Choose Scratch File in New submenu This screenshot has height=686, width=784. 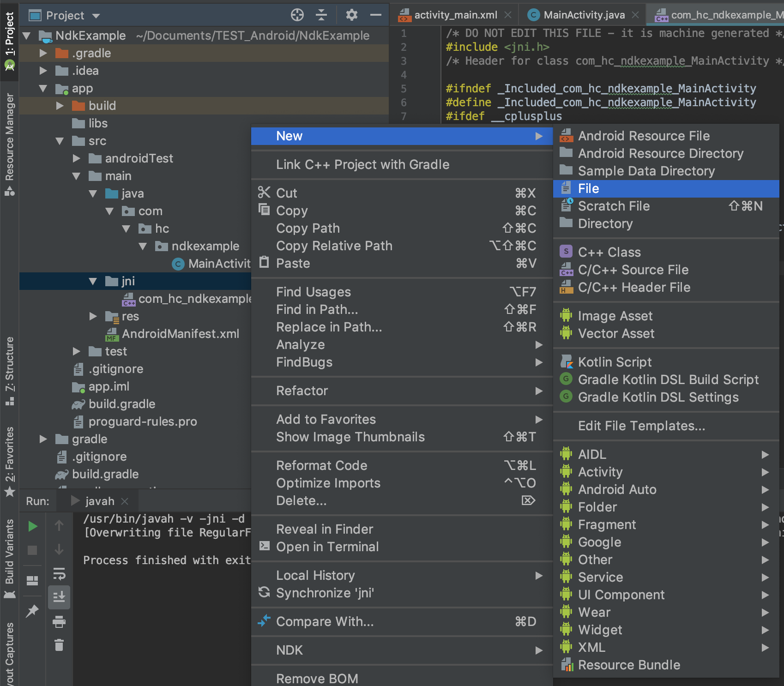pos(666,206)
